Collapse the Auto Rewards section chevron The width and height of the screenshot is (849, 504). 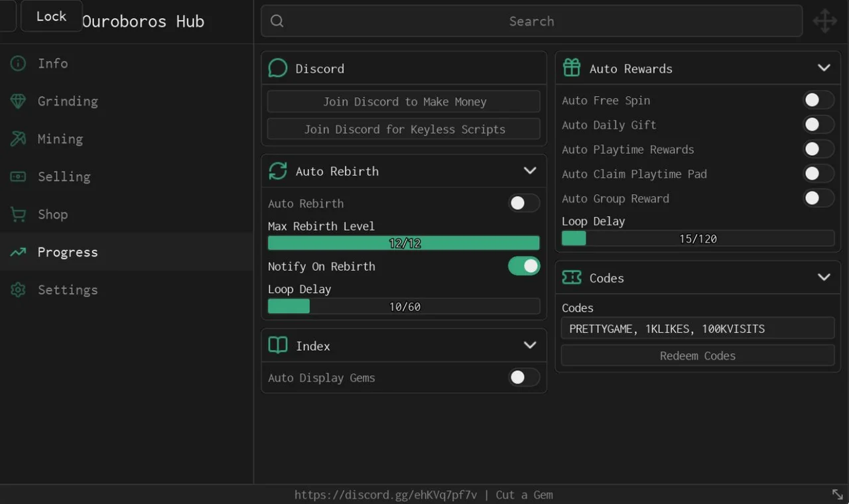(x=824, y=68)
